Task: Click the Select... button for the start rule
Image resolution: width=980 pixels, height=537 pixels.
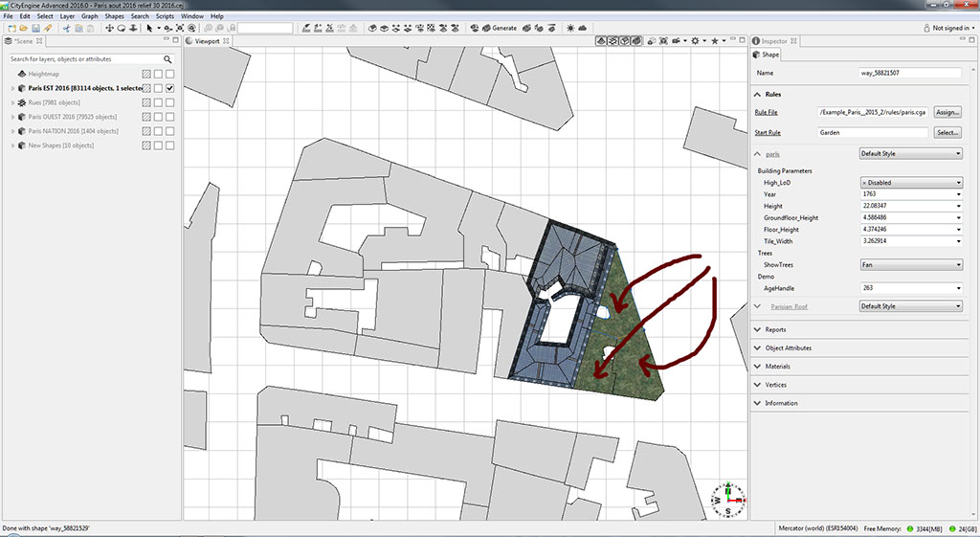Action: point(947,132)
